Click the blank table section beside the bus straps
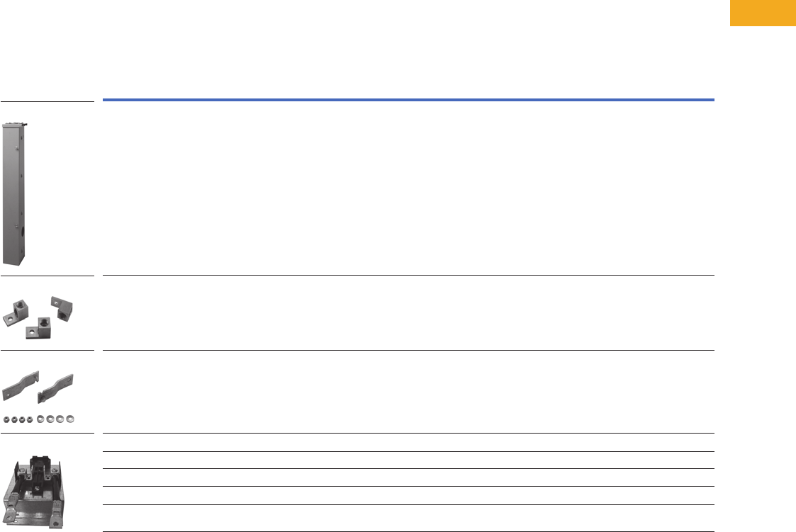Image resolution: width=796 pixels, height=532 pixels. (x=408, y=391)
